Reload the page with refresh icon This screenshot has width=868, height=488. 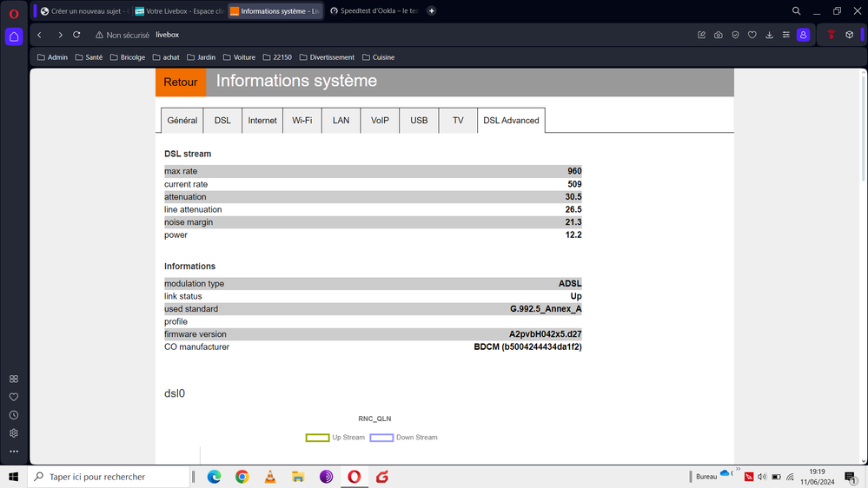pos(76,35)
